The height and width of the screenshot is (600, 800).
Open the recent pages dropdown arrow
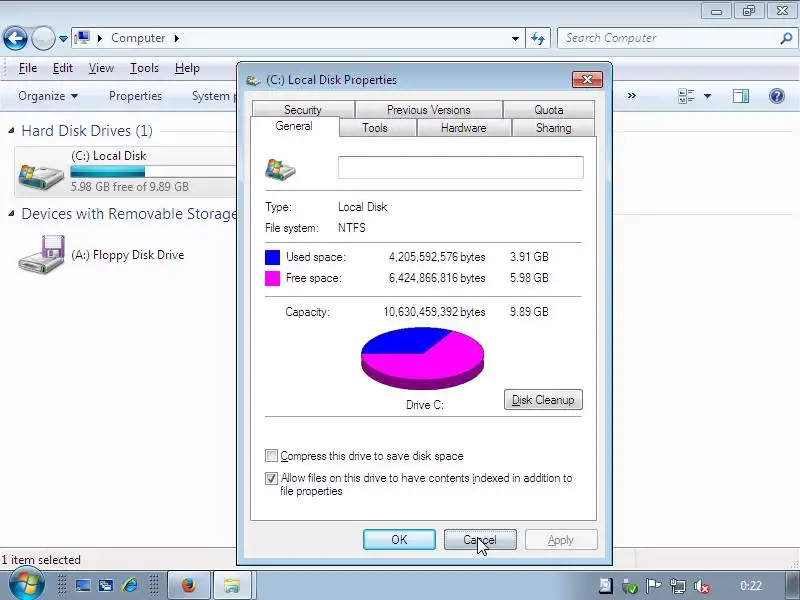[63, 39]
